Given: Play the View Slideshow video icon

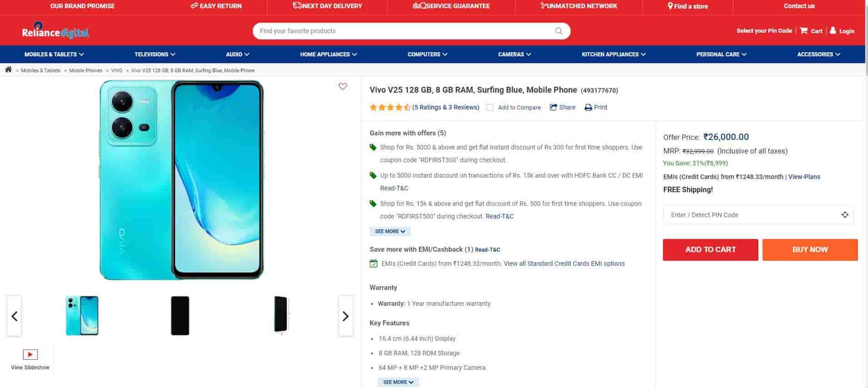Looking at the screenshot, I should pyautogui.click(x=30, y=354).
